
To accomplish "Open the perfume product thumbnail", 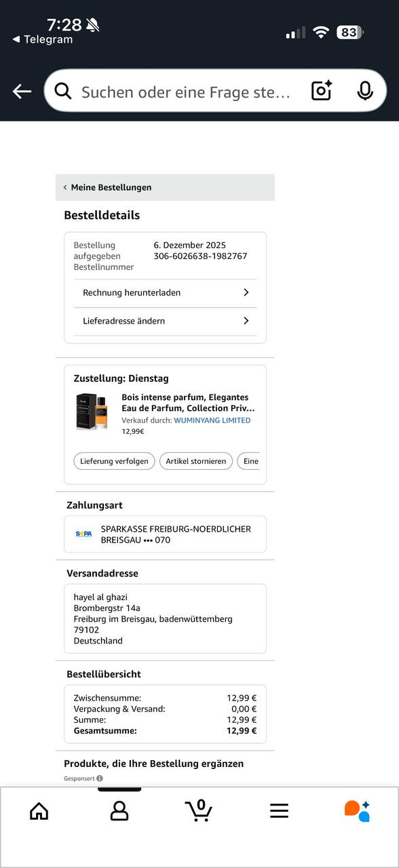I will point(92,412).
